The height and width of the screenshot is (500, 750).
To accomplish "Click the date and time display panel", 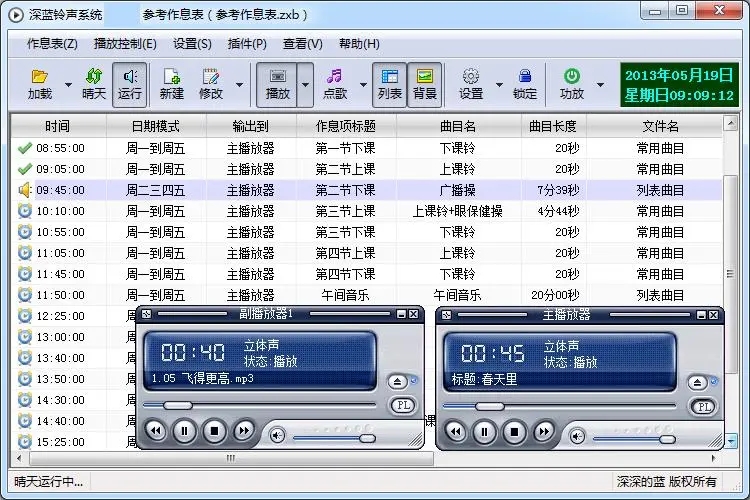I will point(679,85).
